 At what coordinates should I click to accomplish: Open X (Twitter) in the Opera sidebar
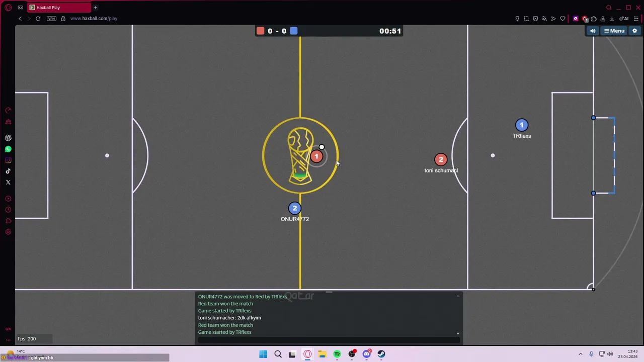click(x=8, y=182)
